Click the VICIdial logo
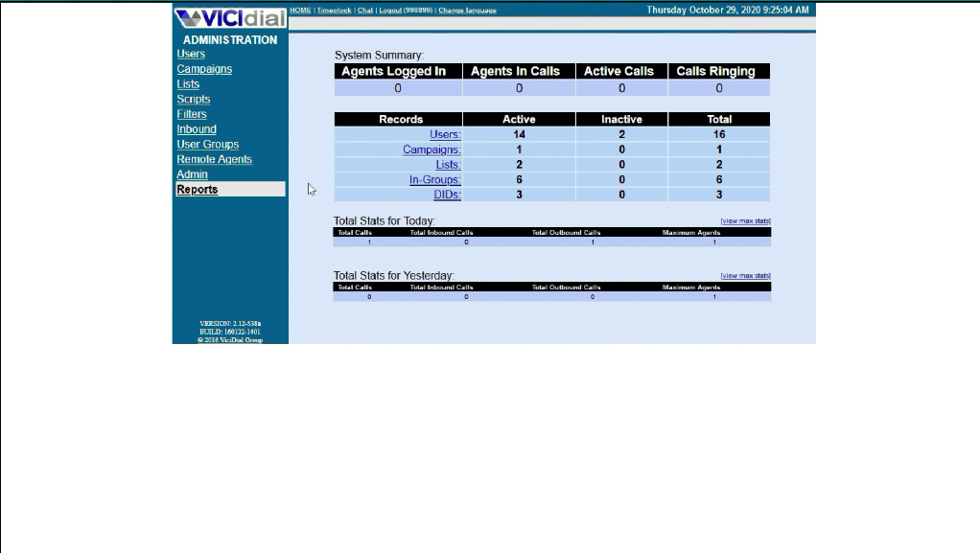Viewport: 980px width, 553px height. (230, 17)
